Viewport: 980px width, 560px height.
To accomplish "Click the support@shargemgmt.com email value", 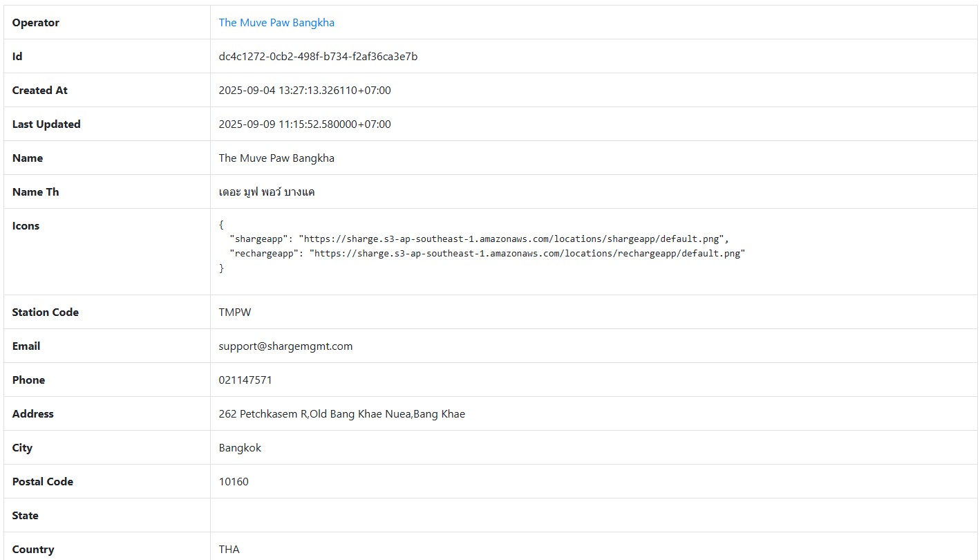I will coord(285,346).
